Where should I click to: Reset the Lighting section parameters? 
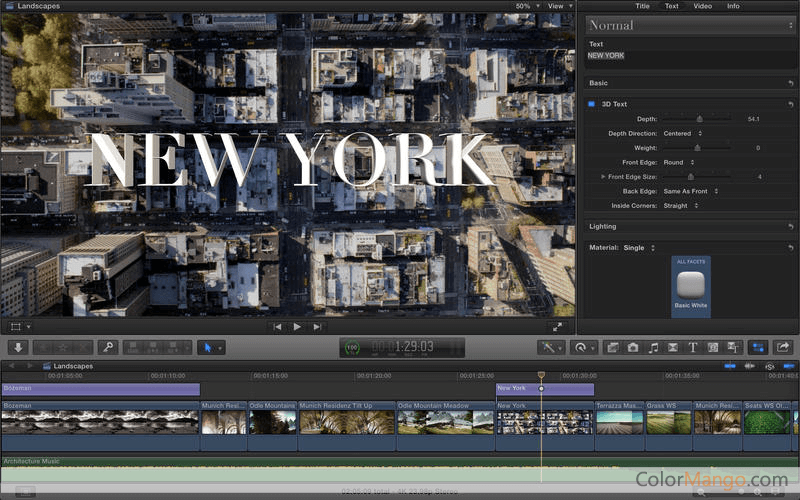pos(790,227)
